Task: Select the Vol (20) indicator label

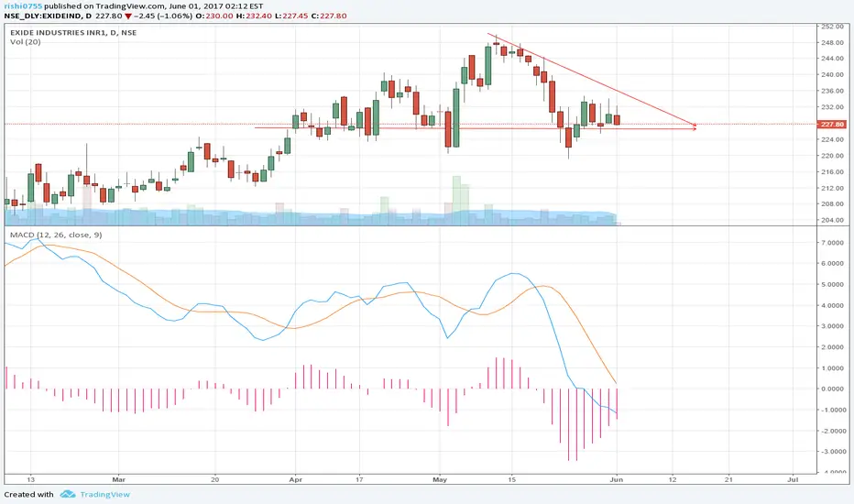Action: pos(25,42)
